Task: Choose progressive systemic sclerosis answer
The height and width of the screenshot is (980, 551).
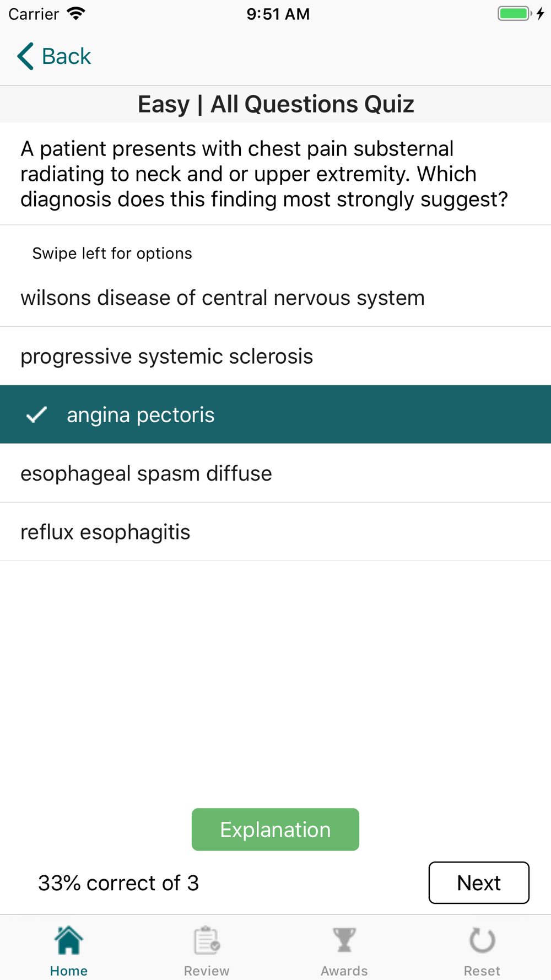Action: click(166, 356)
